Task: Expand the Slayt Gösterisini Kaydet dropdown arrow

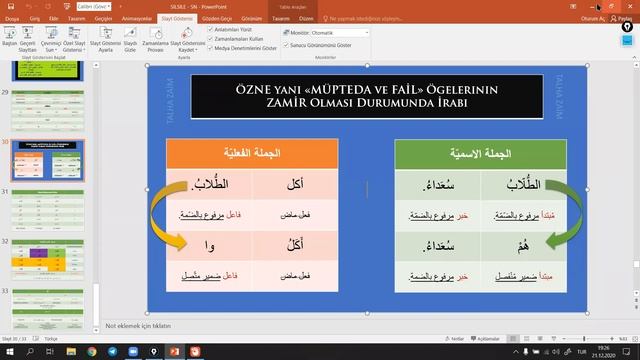Action: click(197, 50)
